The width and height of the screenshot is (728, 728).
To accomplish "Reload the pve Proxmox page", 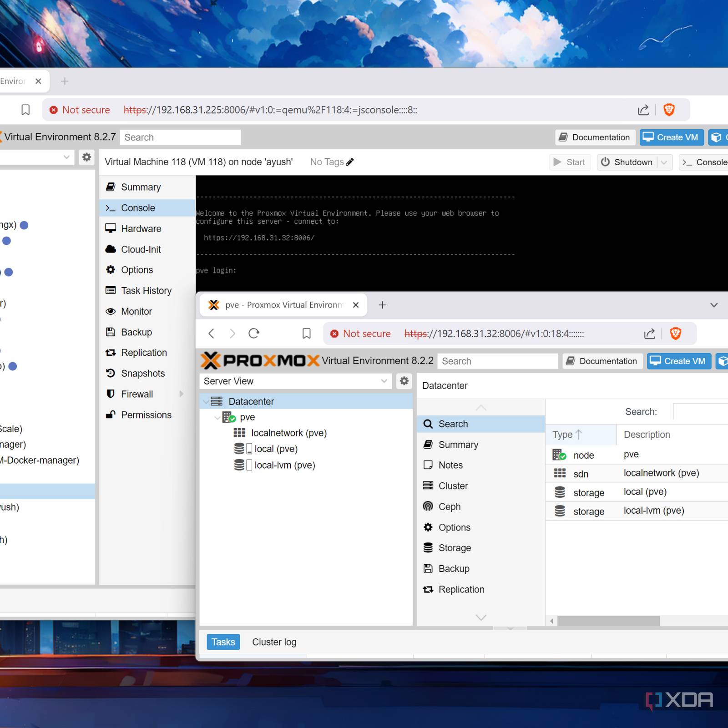I will pyautogui.click(x=254, y=334).
